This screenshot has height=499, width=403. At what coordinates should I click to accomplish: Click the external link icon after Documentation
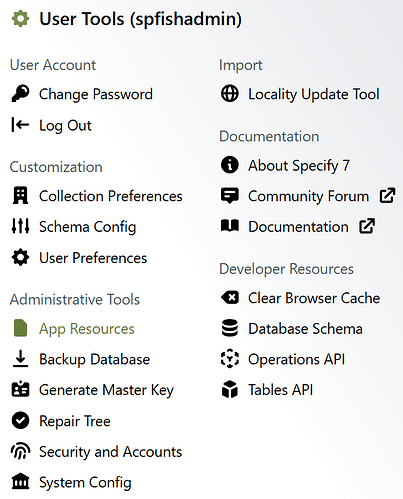(367, 226)
